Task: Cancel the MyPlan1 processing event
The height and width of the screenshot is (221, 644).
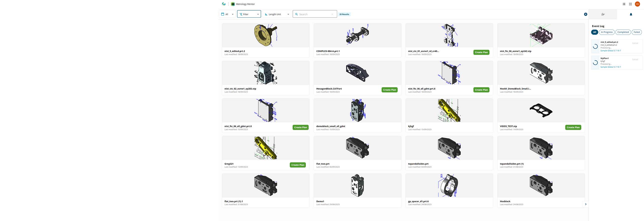Action: click(635, 59)
